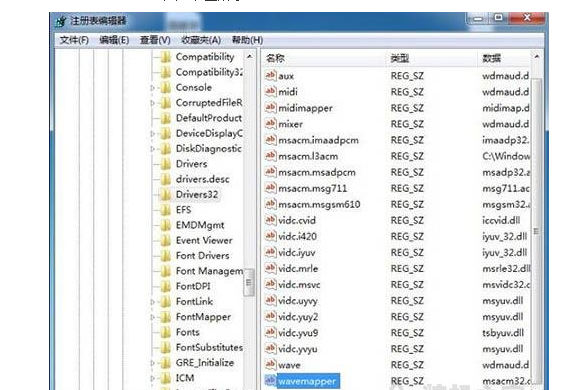Click the msacm.l3acm value icon
582x390 pixels.
[271, 156]
